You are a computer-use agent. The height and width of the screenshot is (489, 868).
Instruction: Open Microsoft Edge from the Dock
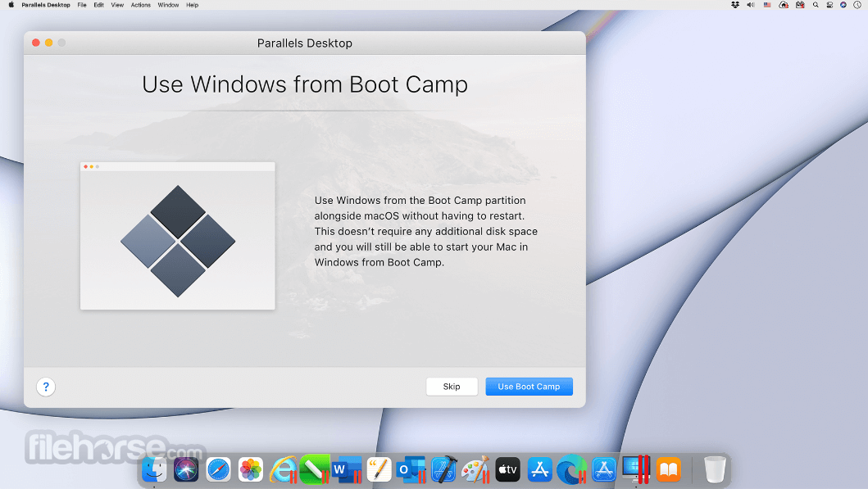pyautogui.click(x=571, y=469)
